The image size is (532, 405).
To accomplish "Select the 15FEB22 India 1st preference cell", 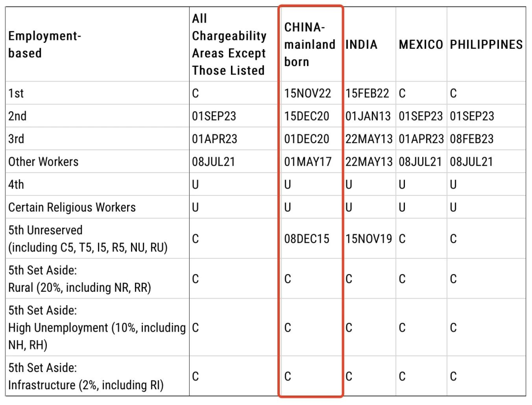I will tap(367, 93).
